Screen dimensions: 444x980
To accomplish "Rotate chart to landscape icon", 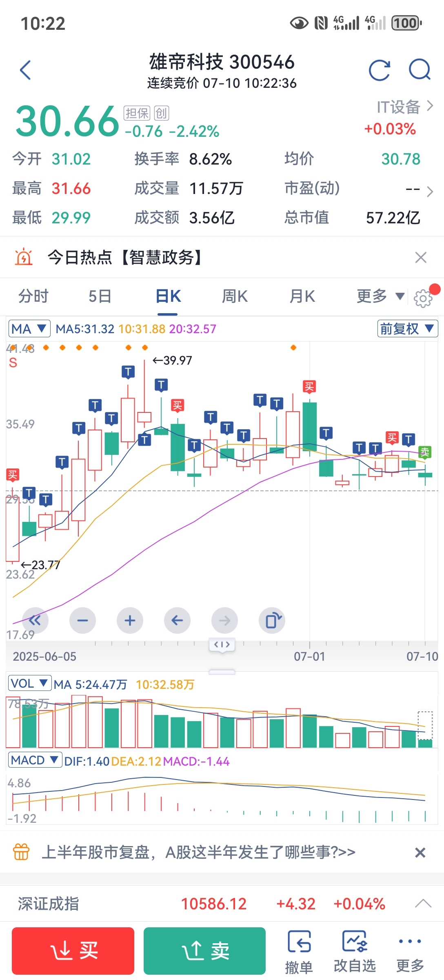I will (272, 621).
